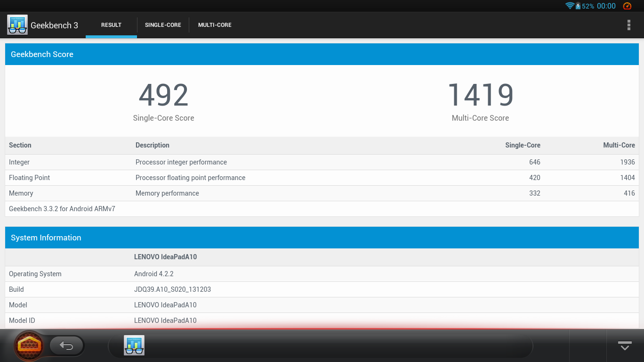The height and width of the screenshot is (362, 644).
Task: Tap LENOVO IdeaPadA10 in the Model row
Action: tap(165, 305)
